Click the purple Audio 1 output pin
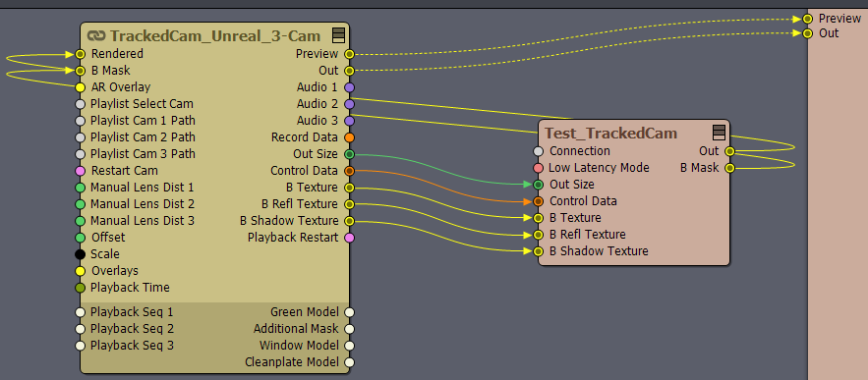This screenshot has height=380, width=868. (349, 87)
